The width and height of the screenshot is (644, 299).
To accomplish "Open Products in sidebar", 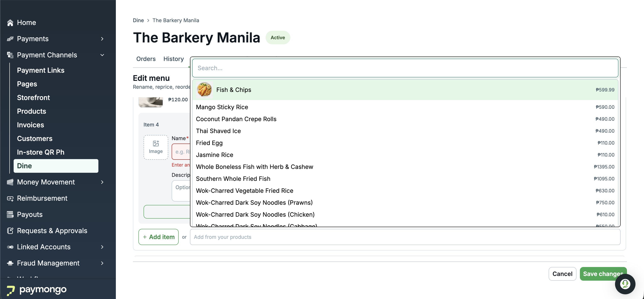I will click(x=32, y=111).
